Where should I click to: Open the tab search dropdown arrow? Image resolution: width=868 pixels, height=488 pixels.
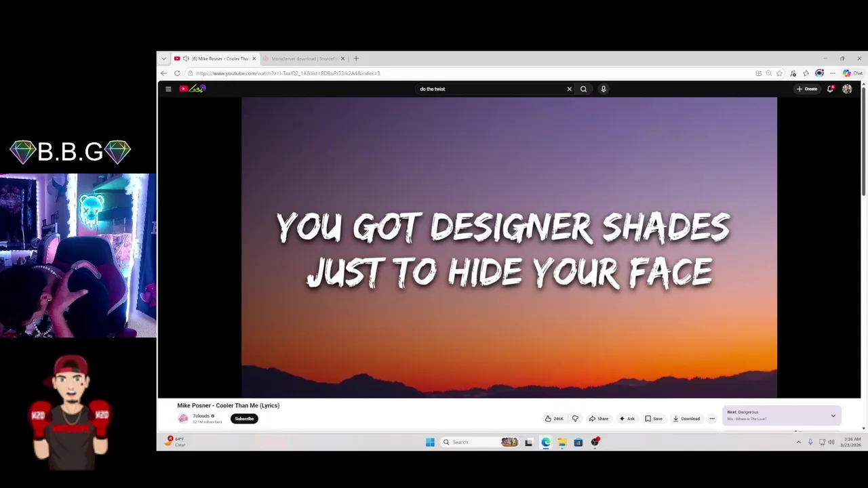pyautogui.click(x=163, y=58)
